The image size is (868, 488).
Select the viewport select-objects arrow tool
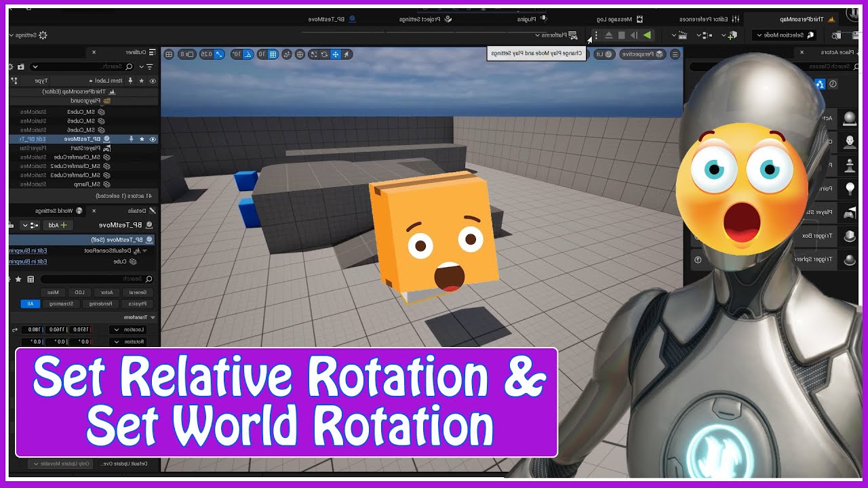pos(347,54)
